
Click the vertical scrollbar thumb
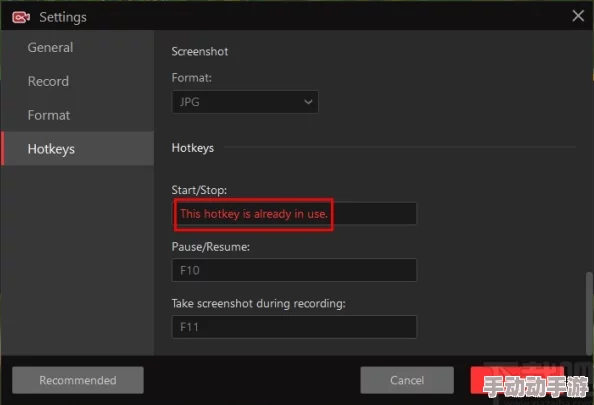589,313
